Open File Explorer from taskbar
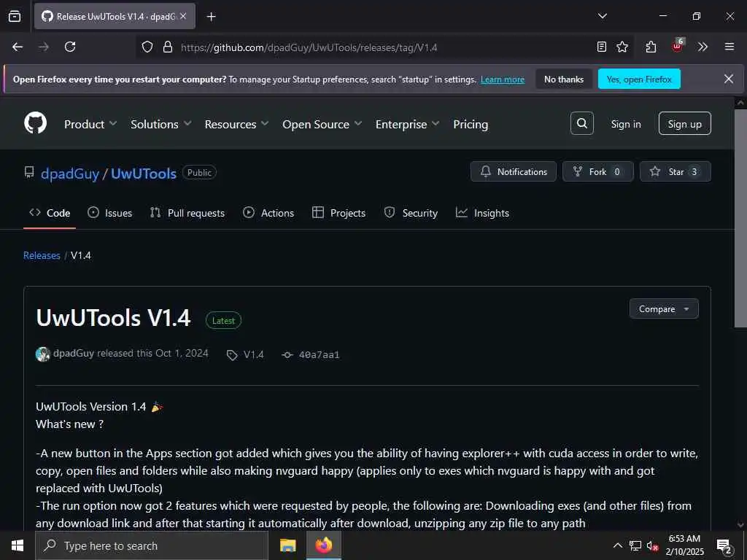 click(x=287, y=545)
